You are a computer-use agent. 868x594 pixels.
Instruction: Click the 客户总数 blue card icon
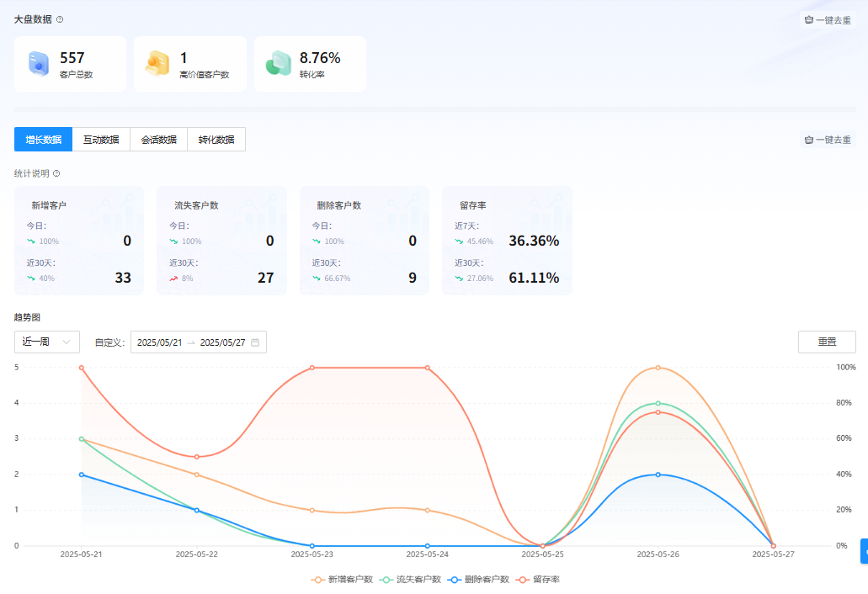coord(38,64)
